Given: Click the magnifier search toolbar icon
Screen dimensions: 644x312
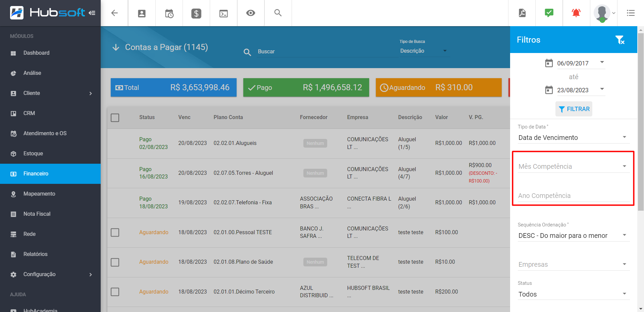Looking at the screenshot, I should point(278,13).
